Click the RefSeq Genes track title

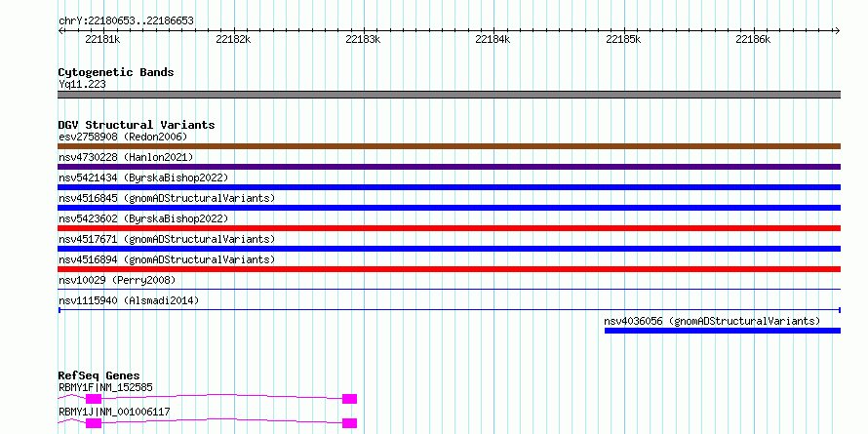point(99,375)
